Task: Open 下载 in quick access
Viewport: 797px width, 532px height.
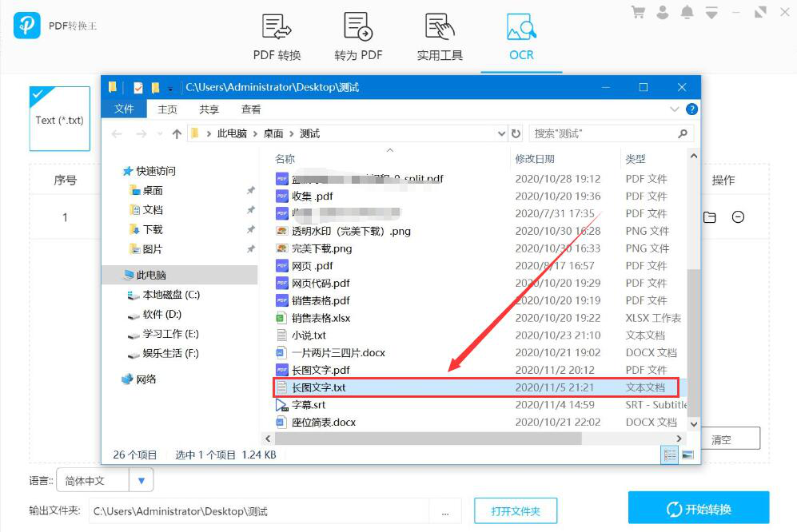Action: click(x=146, y=229)
